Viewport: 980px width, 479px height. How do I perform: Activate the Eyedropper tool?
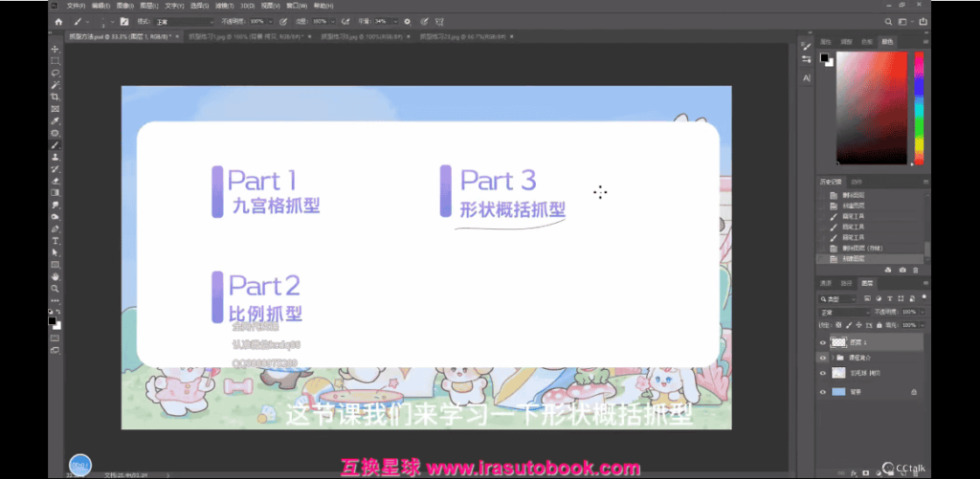pos(56,120)
